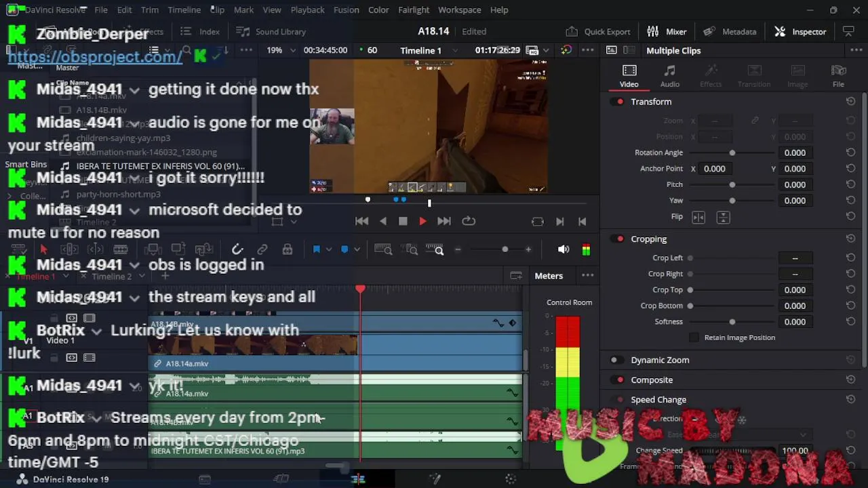Play the timeline forward
The height and width of the screenshot is (488, 868).
422,221
